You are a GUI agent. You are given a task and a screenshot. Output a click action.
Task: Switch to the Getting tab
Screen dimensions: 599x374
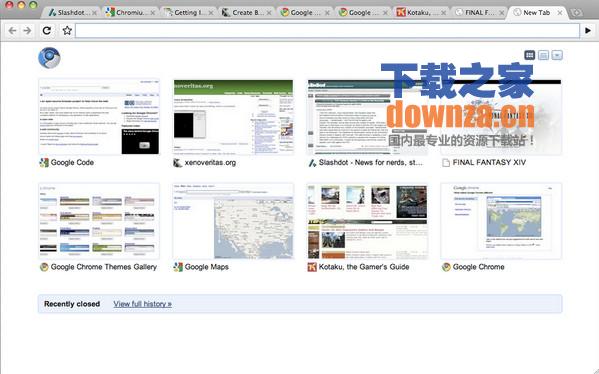point(188,13)
